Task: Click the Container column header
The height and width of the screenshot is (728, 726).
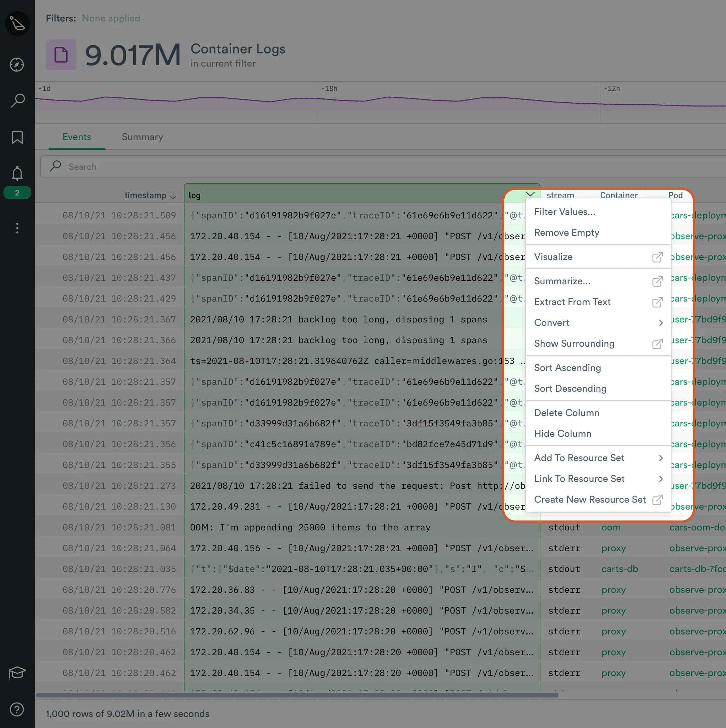Action: [619, 195]
